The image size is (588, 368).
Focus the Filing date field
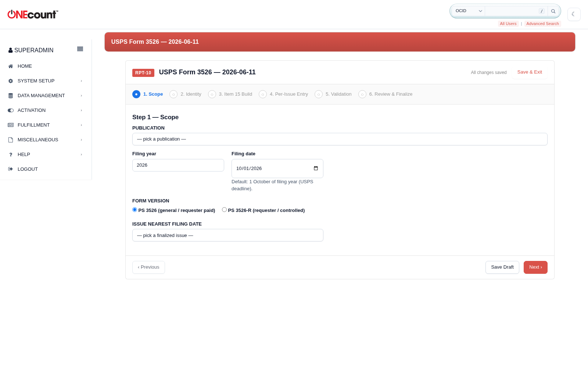tap(277, 169)
